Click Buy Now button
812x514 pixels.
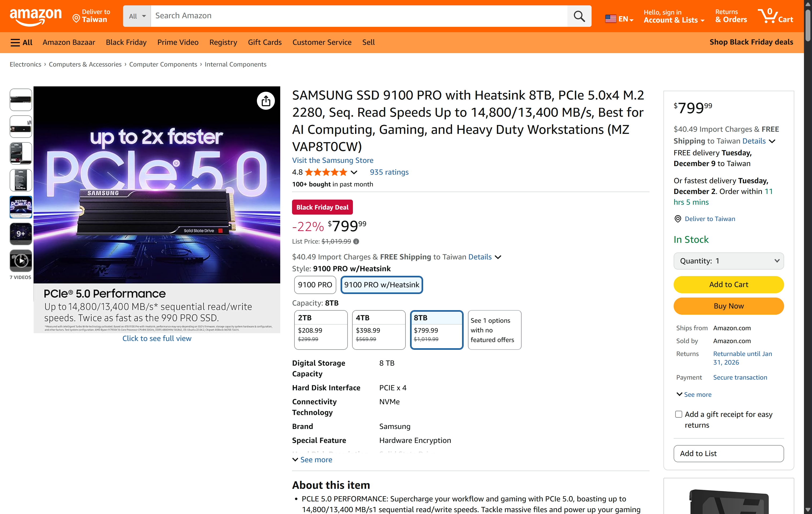(728, 306)
